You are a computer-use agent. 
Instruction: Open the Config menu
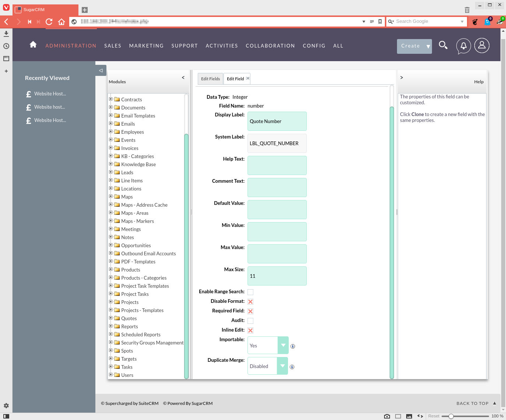314,46
